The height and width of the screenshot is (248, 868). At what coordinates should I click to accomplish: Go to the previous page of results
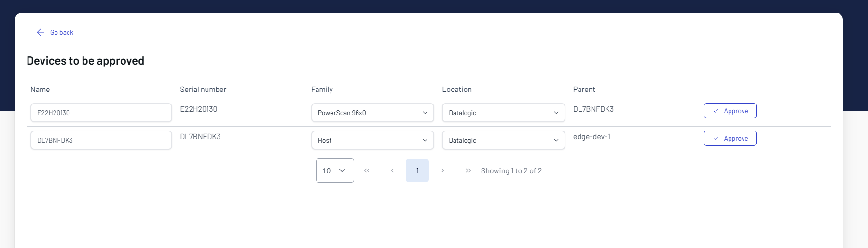tap(392, 170)
